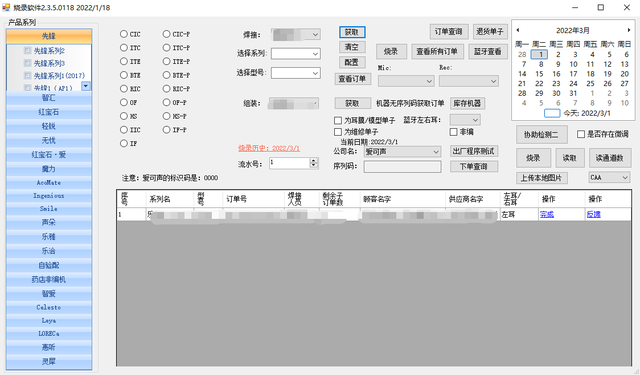This screenshot has width=640, height=375.
Task: Select the Celeste series in sidebar
Action: pos(49,307)
